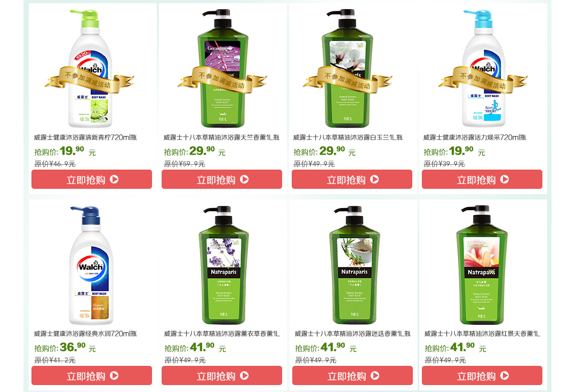
Task: Open product title 威露士十八本草精油沐浴露薰衣草香薰1L
Action: pyautogui.click(x=222, y=334)
